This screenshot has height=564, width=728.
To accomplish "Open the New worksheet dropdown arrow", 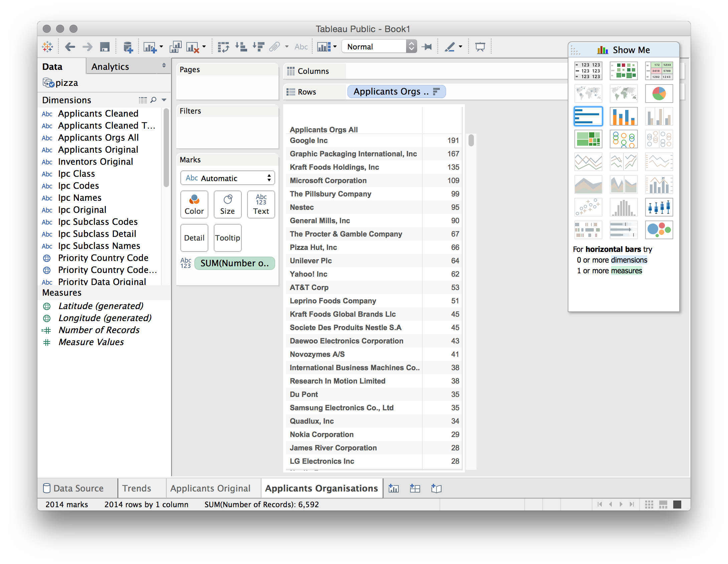I will (161, 47).
